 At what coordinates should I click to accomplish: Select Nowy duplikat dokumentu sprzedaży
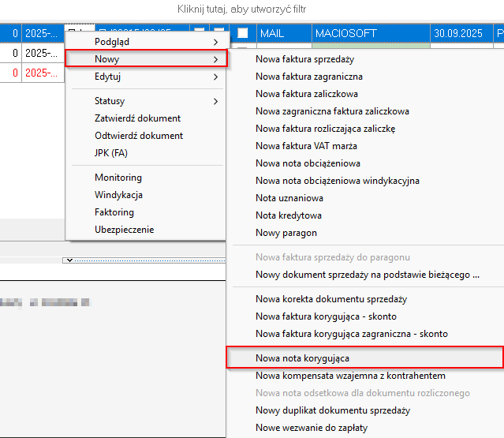332,410
